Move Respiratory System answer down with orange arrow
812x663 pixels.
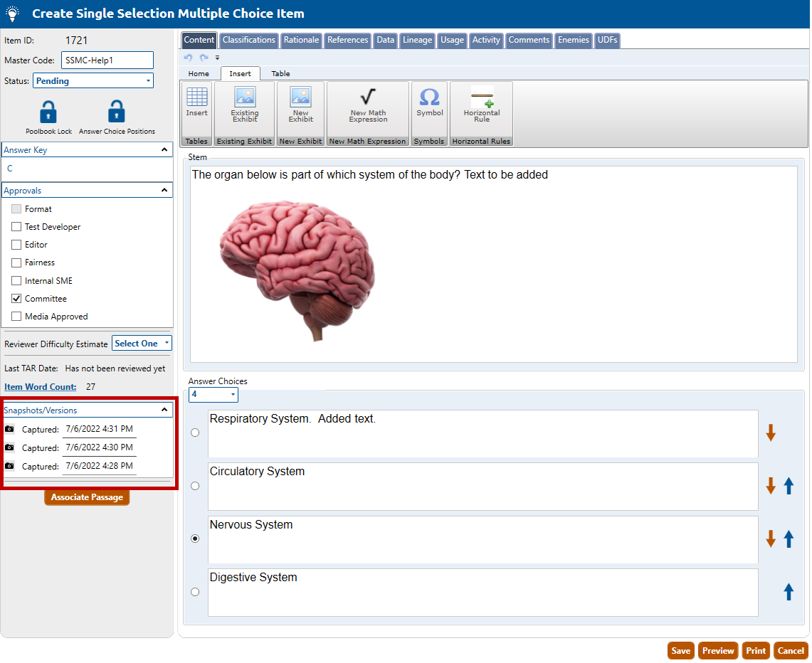(771, 433)
